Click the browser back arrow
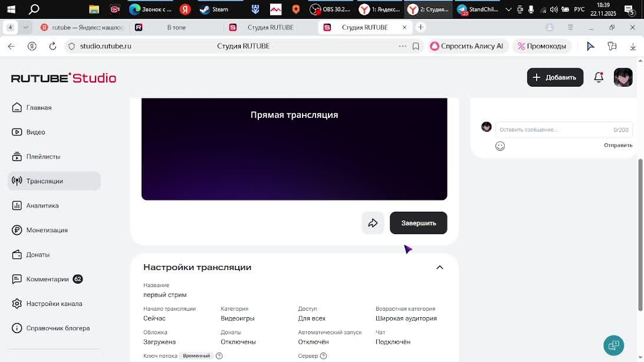Image resolution: width=644 pixels, height=362 pixels. coord(11,47)
